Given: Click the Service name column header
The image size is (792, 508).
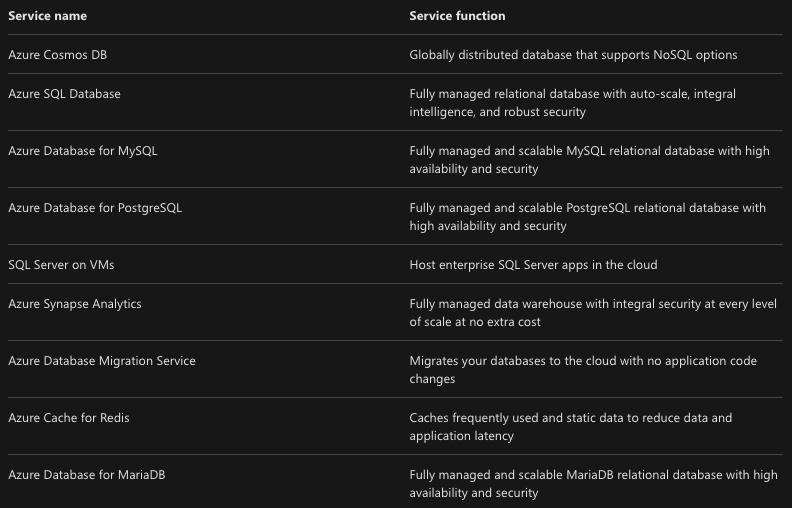Looking at the screenshot, I should pyautogui.click(x=47, y=16).
